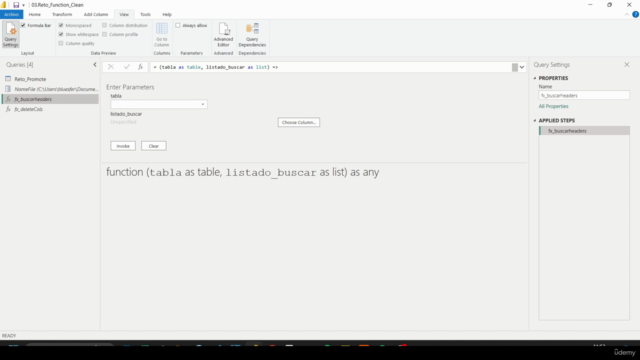The height and width of the screenshot is (360, 640).
Task: Expand the formula bar with chevron
Action: 522,67
